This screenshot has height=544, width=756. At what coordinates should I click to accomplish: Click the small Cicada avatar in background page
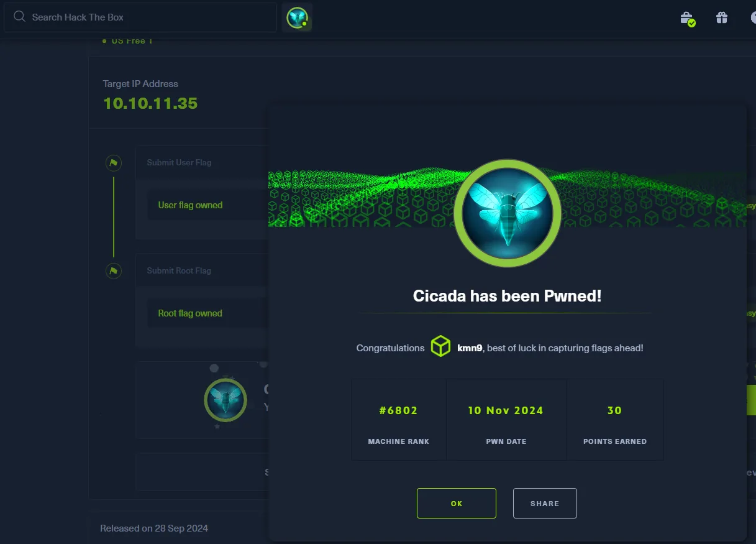point(225,400)
